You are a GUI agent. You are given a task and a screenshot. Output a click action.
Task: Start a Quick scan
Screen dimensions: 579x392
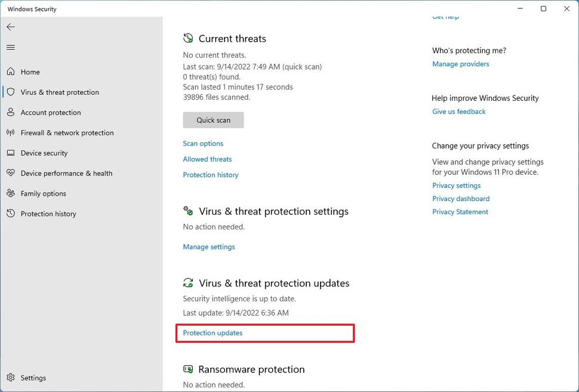point(213,120)
